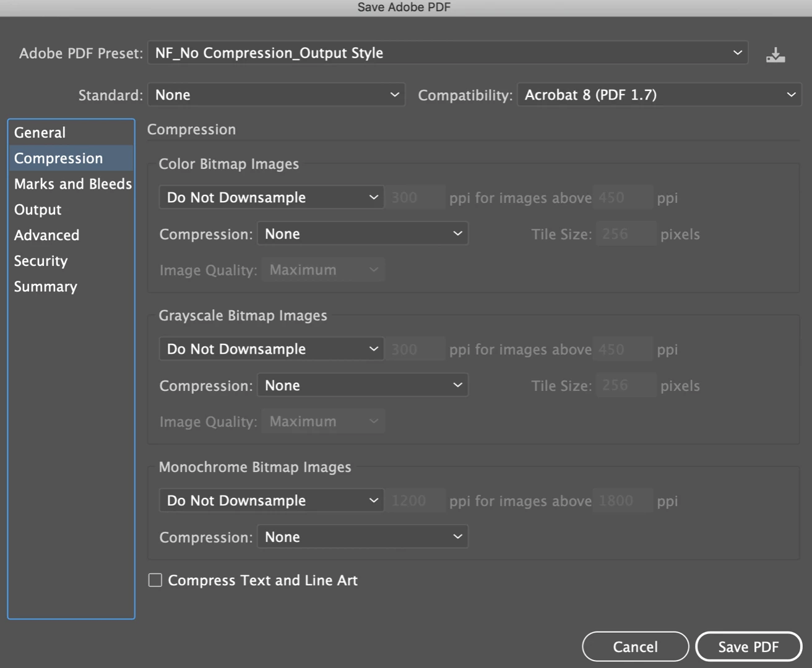Select General in the sidebar list
This screenshot has width=812, height=668.
[71, 132]
